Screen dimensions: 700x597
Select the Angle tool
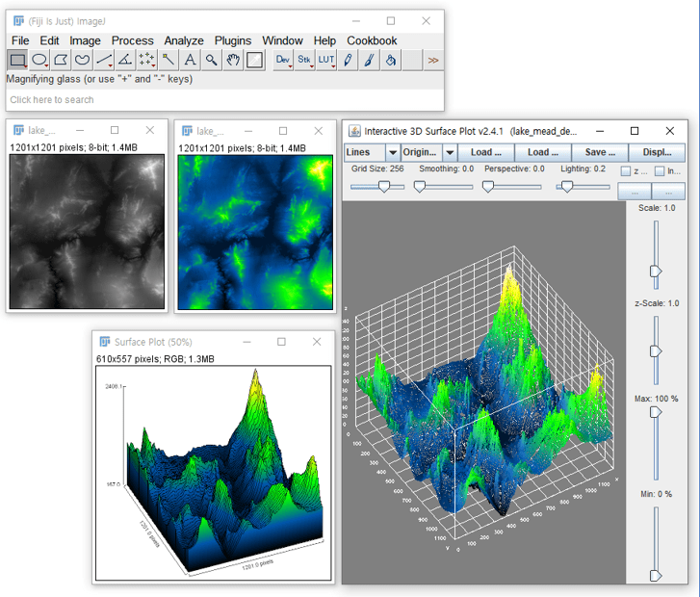125,60
